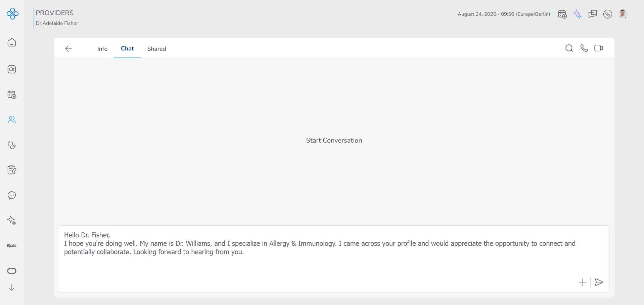Image resolution: width=644 pixels, height=305 pixels.
Task: Start a video call with Dr. Fisher
Action: [599, 48]
